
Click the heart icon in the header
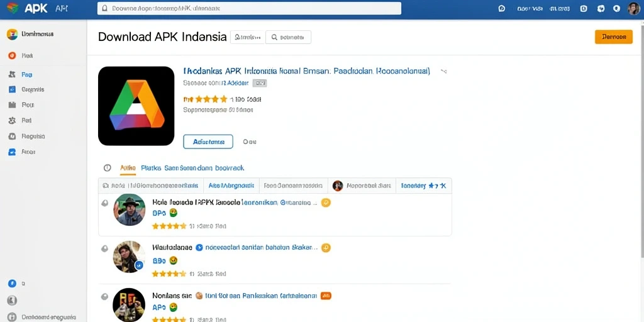pyautogui.click(x=601, y=8)
